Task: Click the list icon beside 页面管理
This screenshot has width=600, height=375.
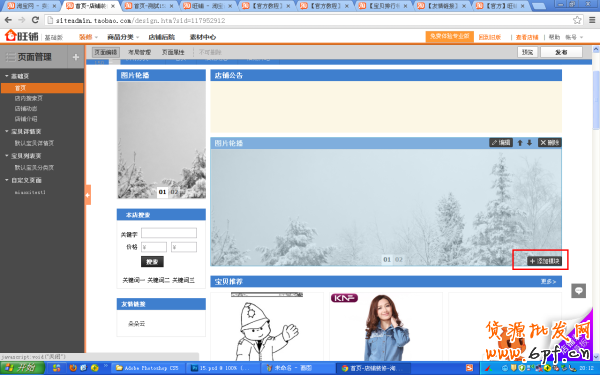Action: (x=11, y=57)
